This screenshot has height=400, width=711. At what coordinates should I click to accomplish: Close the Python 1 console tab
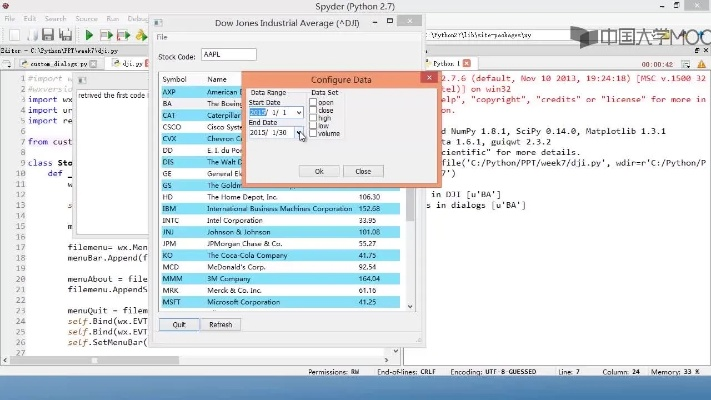click(x=467, y=63)
